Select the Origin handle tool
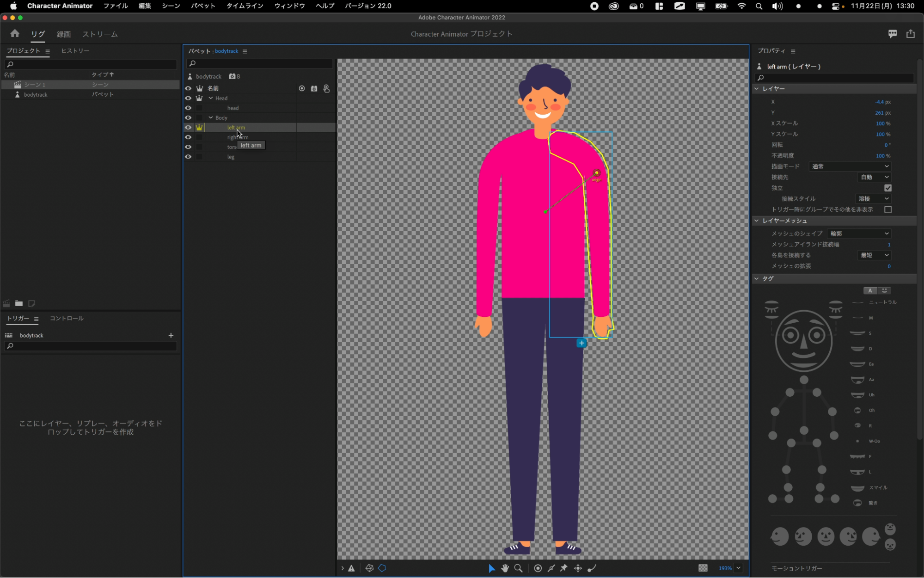 (538, 568)
